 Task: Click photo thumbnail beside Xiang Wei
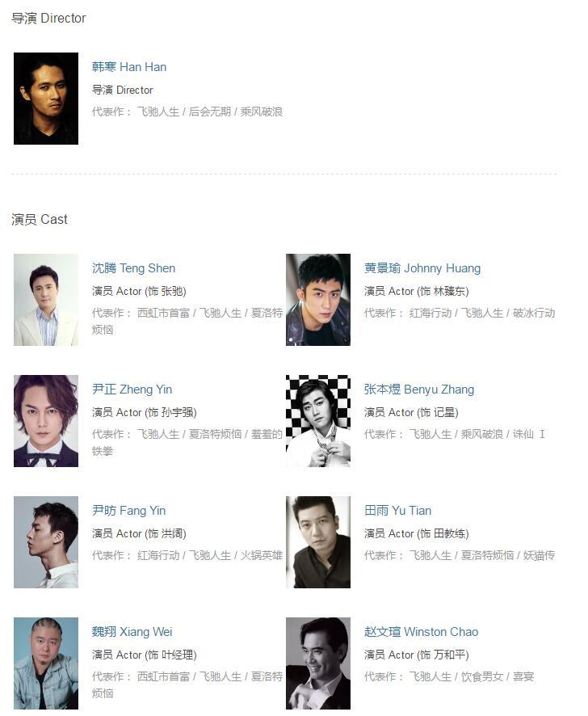coord(46,663)
